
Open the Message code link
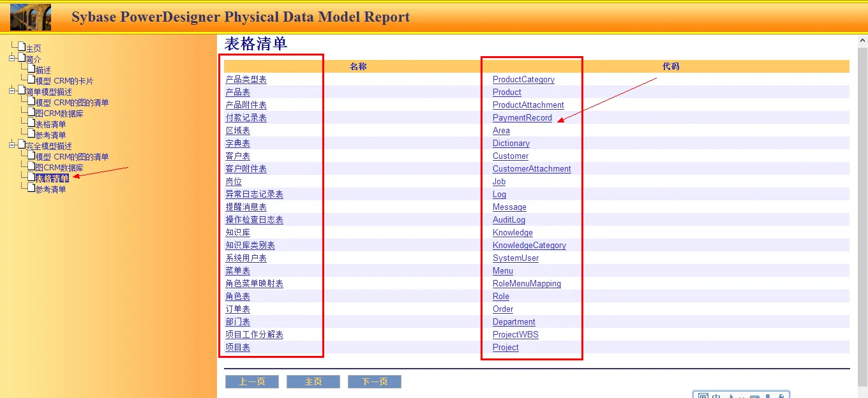(509, 207)
